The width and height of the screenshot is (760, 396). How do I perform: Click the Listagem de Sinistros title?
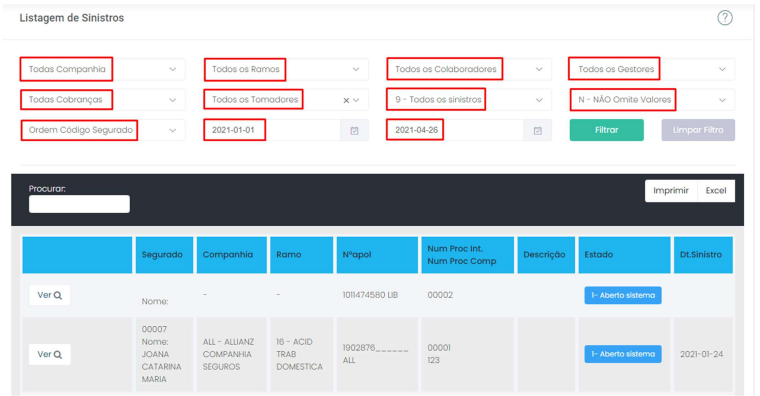click(x=72, y=18)
